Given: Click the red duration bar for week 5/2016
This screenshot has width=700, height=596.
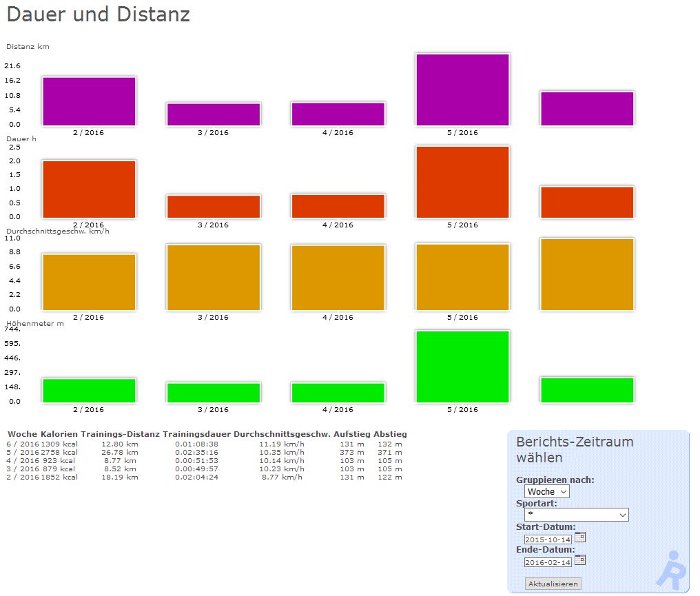Looking at the screenshot, I should point(462,182).
